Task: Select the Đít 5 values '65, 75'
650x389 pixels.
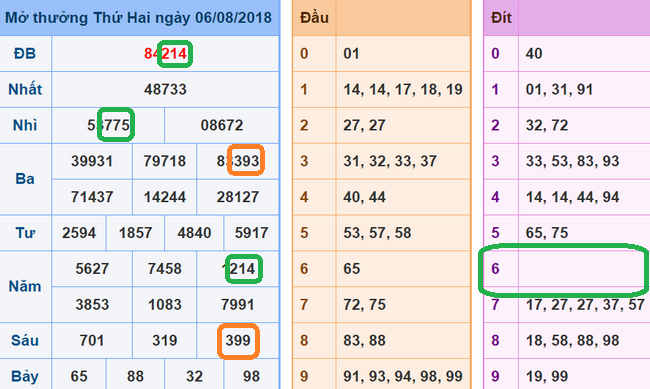Action: pos(546,233)
